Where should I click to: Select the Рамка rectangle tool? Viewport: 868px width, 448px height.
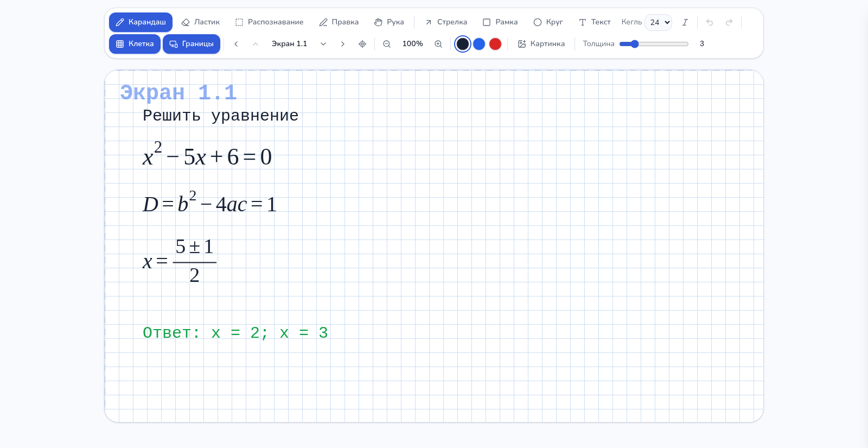(x=500, y=22)
